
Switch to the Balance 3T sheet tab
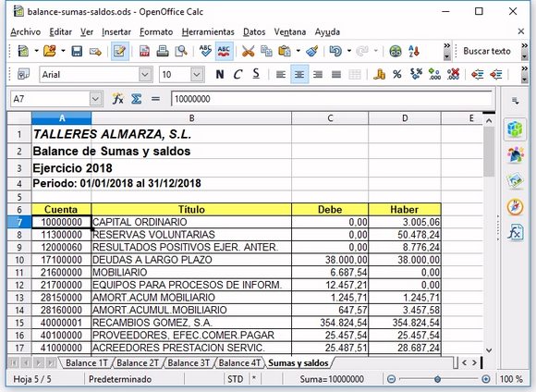[x=189, y=362]
